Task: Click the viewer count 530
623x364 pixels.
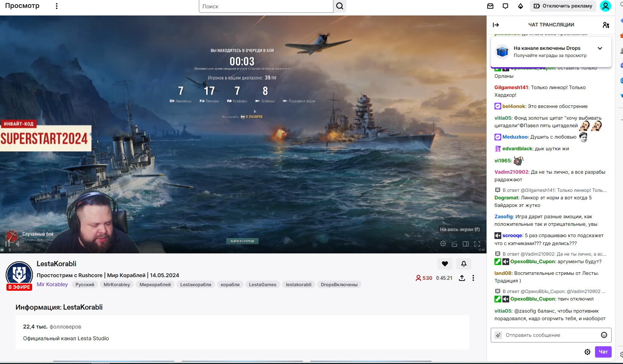Action: tap(424, 278)
